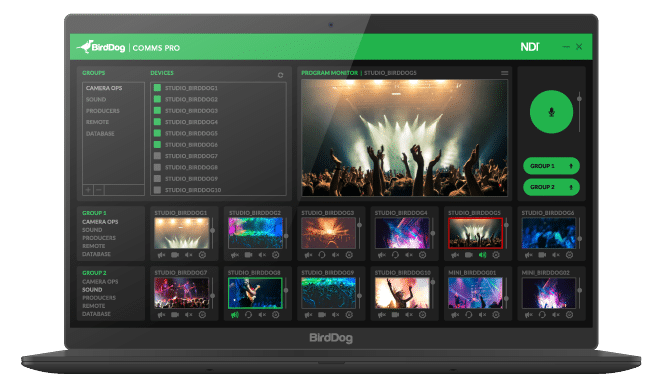Click the GROUP 2 talk button
Image resolution: width=663 pixels, height=388 pixels.
click(x=551, y=187)
